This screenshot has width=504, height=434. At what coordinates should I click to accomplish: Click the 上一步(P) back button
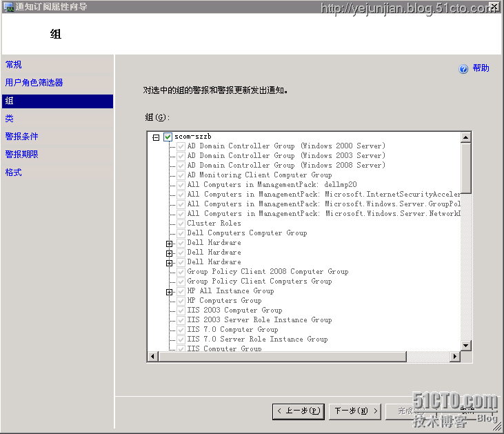point(299,411)
